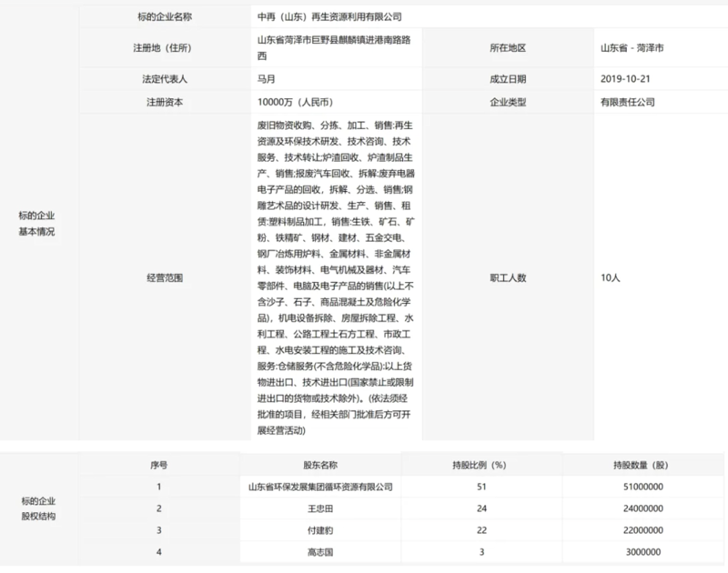The height and width of the screenshot is (573, 728).
Task: Click share quantity 3000000
Action: [643, 552]
